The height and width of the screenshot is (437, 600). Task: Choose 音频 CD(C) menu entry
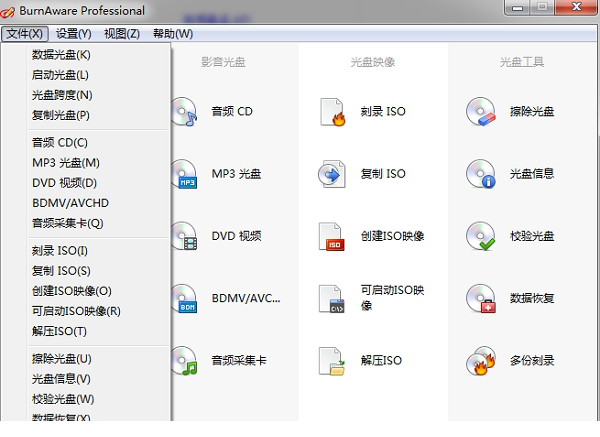[x=60, y=143]
